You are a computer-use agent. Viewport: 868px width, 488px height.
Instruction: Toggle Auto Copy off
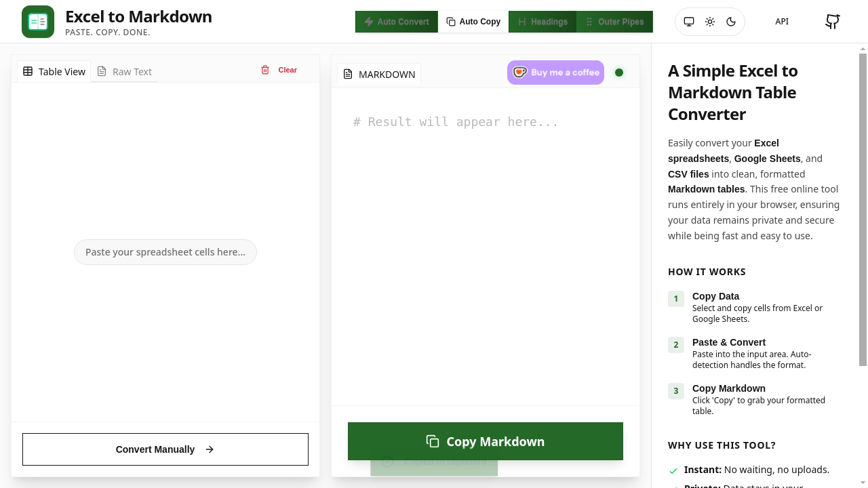click(x=473, y=21)
